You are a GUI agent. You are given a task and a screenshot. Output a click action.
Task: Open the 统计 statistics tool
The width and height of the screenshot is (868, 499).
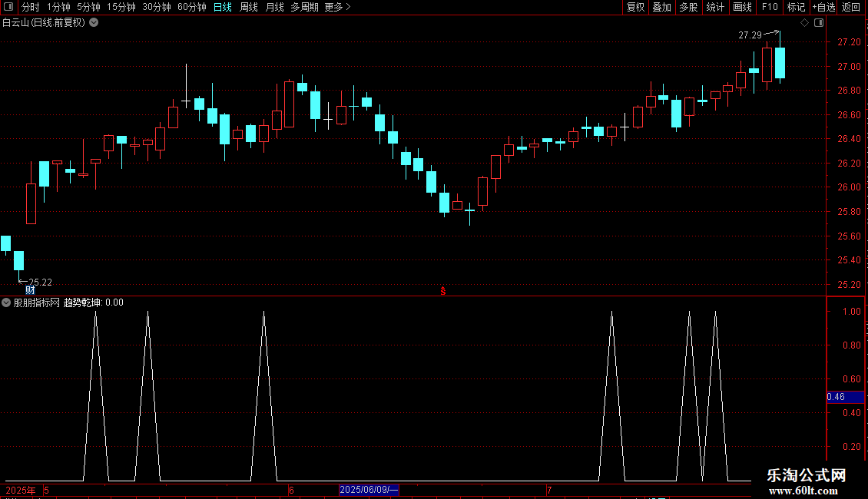click(714, 7)
